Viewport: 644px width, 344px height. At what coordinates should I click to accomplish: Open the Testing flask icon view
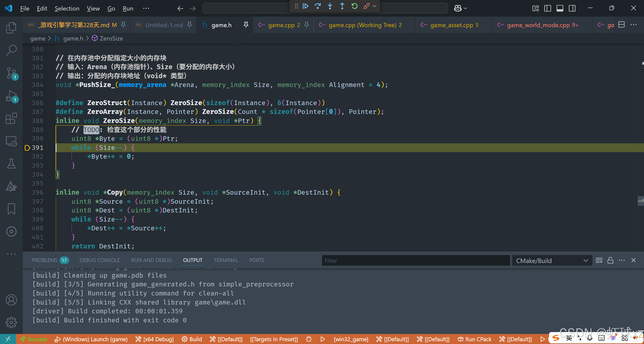click(11, 164)
